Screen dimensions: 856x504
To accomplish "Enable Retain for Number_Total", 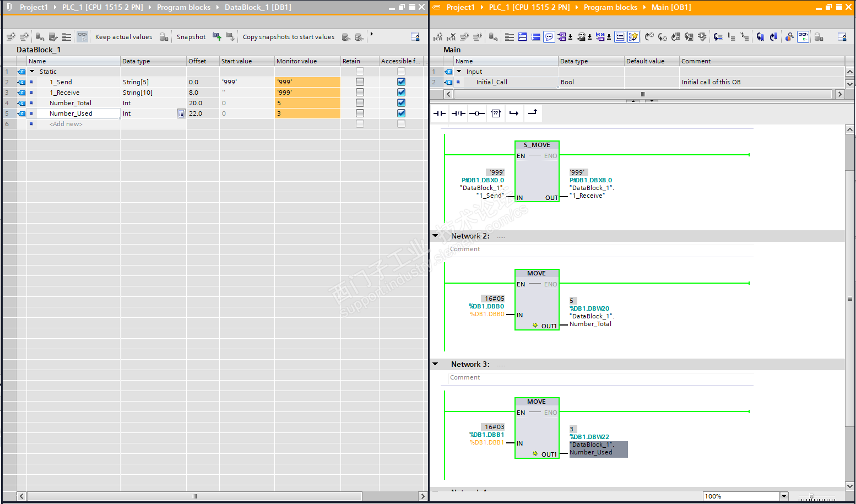I will click(360, 103).
